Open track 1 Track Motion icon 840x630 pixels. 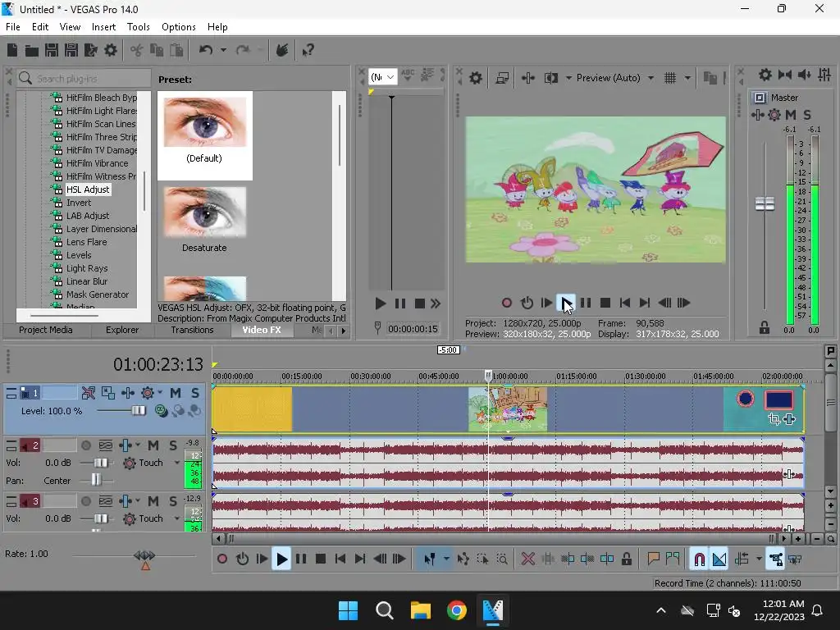click(107, 393)
